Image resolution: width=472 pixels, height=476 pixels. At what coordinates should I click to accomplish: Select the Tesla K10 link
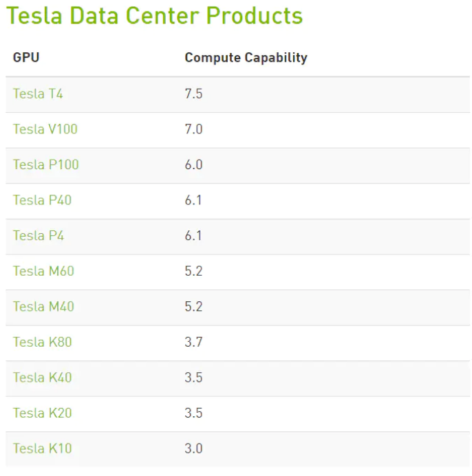point(42,448)
